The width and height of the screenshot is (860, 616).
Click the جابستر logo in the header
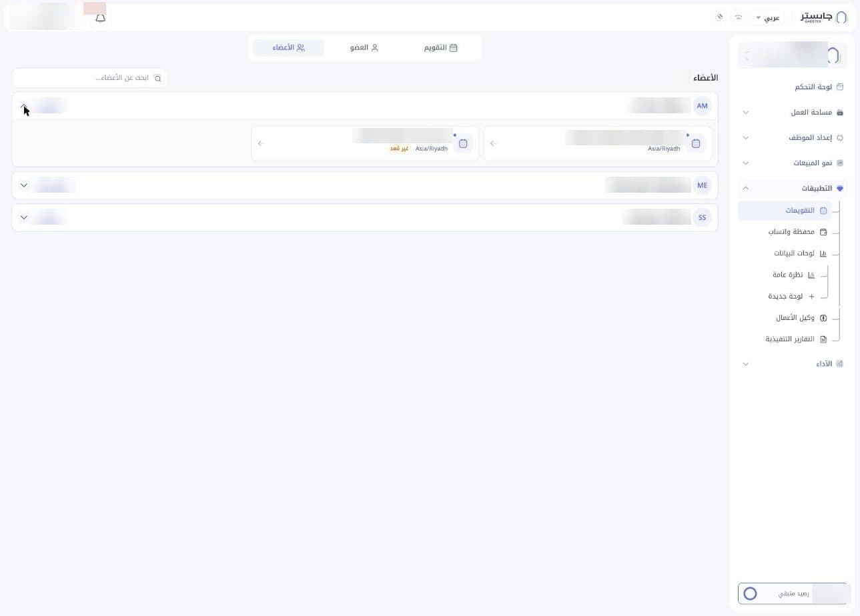(824, 17)
